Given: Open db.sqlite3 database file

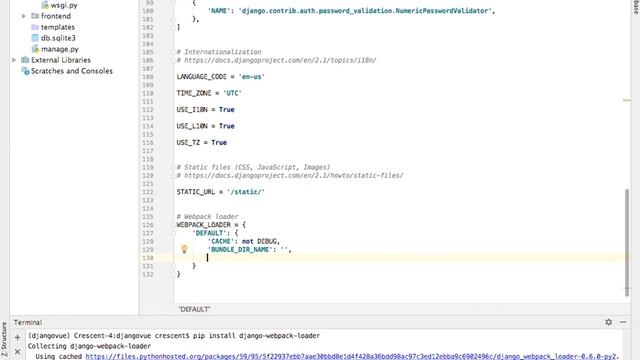Looking at the screenshot, I should (x=58, y=38).
